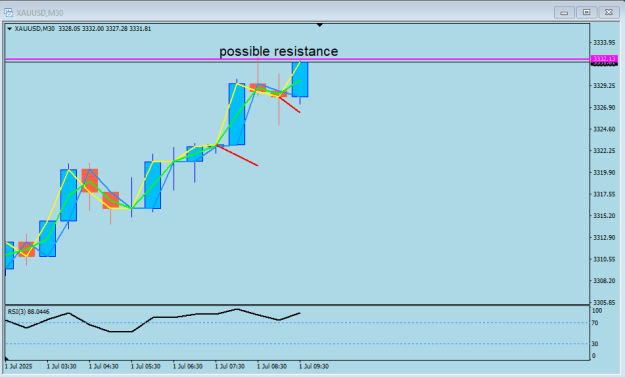Click the 3329.25 price scale value
Image resolution: width=625 pixels, height=377 pixels.
pyautogui.click(x=604, y=86)
